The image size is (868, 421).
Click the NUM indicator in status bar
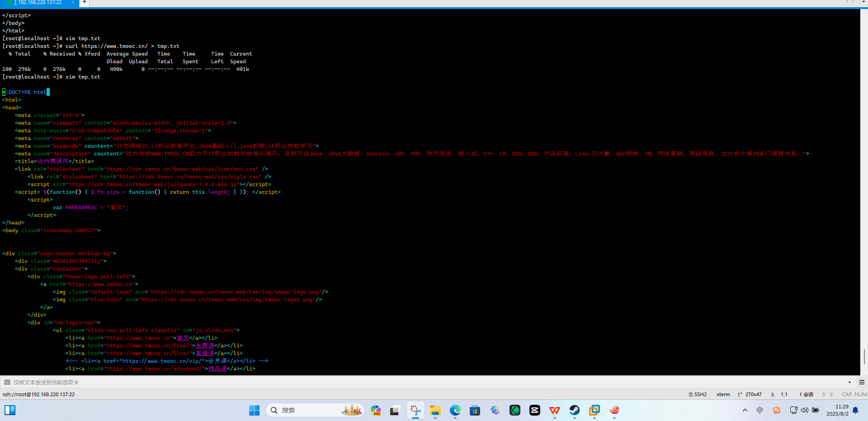click(861, 394)
